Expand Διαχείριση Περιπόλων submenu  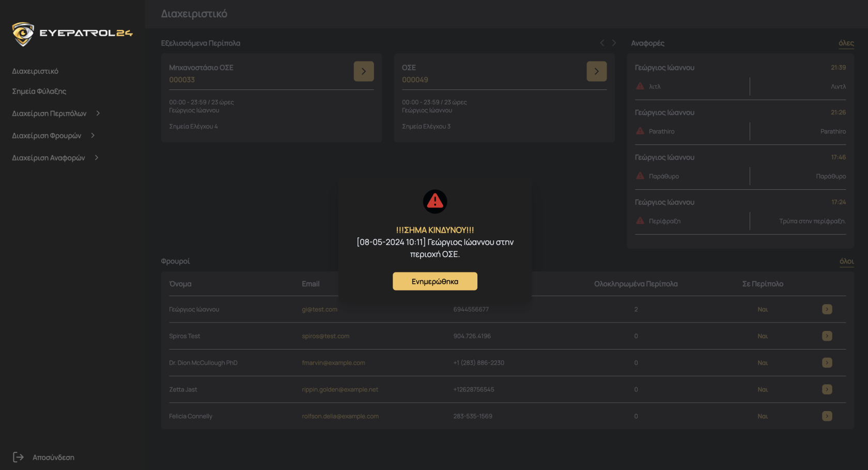[98, 113]
